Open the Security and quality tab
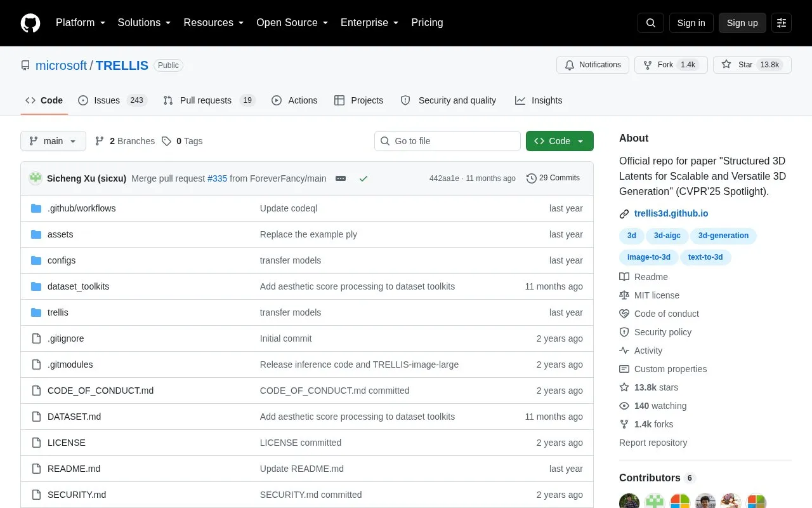The width and height of the screenshot is (812, 508). [449, 100]
